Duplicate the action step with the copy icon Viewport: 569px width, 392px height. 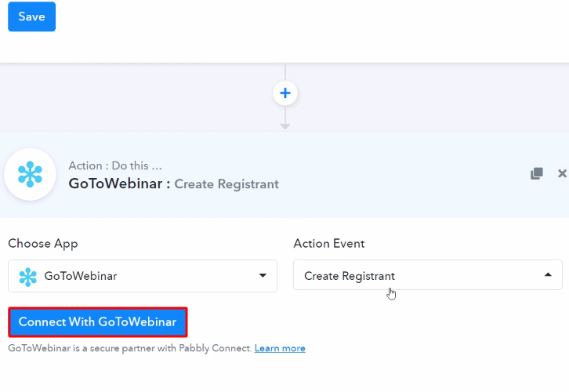tap(537, 173)
